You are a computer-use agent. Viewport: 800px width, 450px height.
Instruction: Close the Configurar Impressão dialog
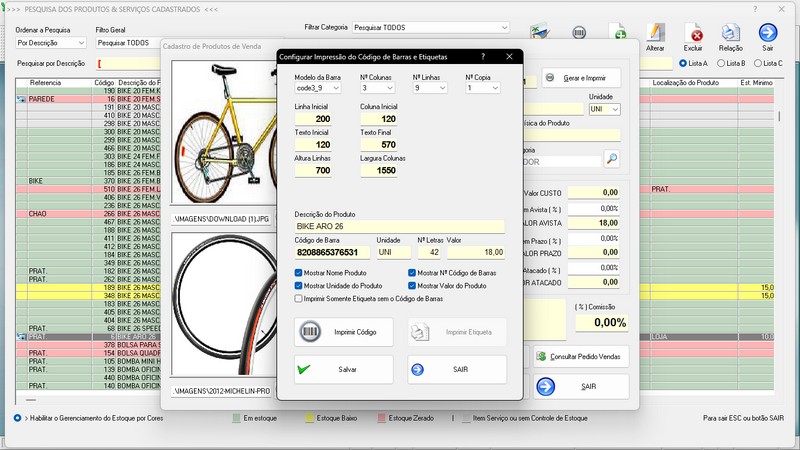(509, 57)
